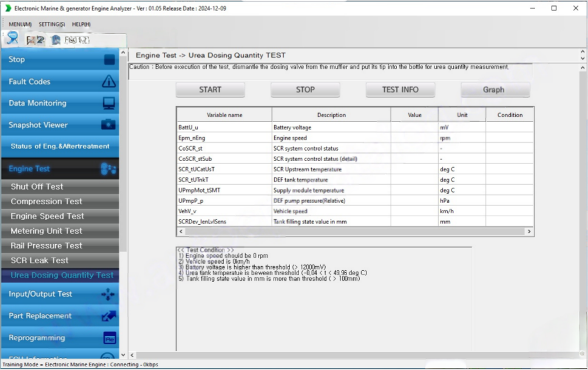The height and width of the screenshot is (370, 588).
Task: Click the Part Replacement swap-arrows icon
Action: point(109,316)
